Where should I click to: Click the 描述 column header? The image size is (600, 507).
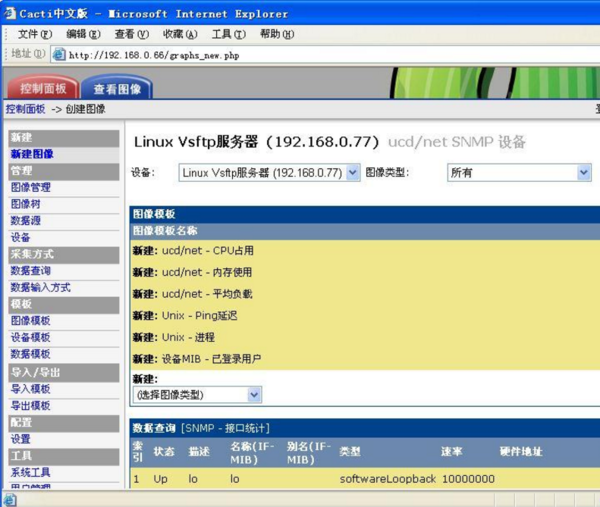click(x=199, y=452)
